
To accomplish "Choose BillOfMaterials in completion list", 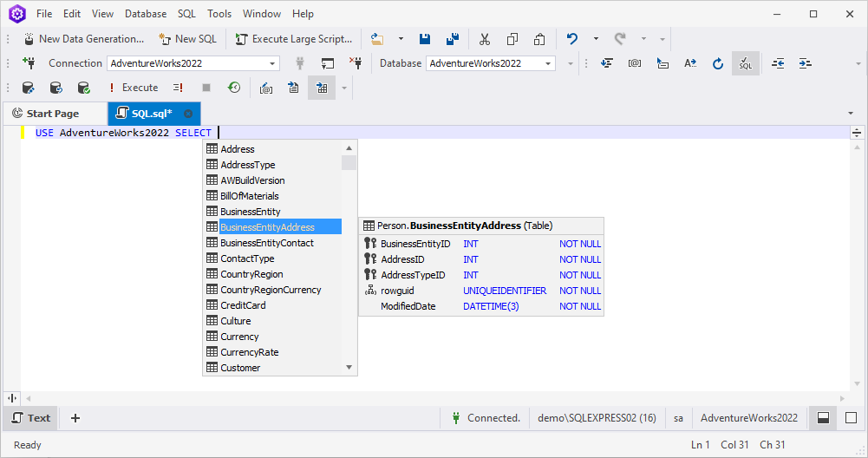I will coord(273,195).
